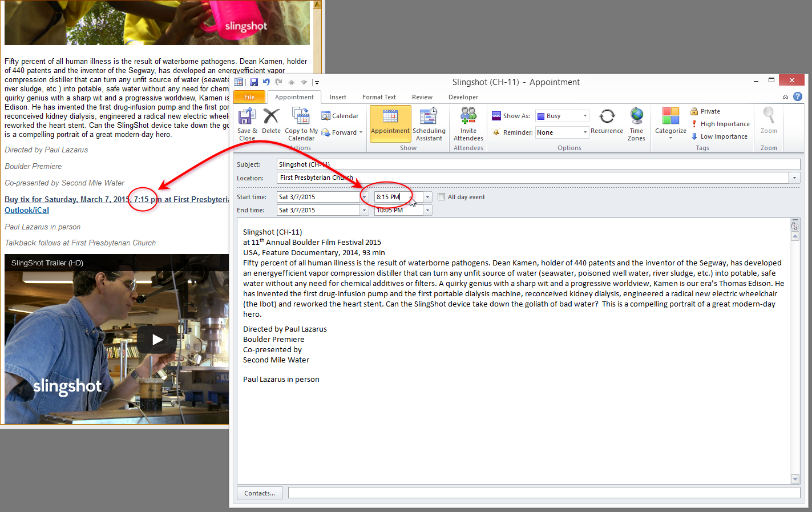Toggle Time Zones display
Viewport: 812px width, 512px height.
[x=636, y=124]
